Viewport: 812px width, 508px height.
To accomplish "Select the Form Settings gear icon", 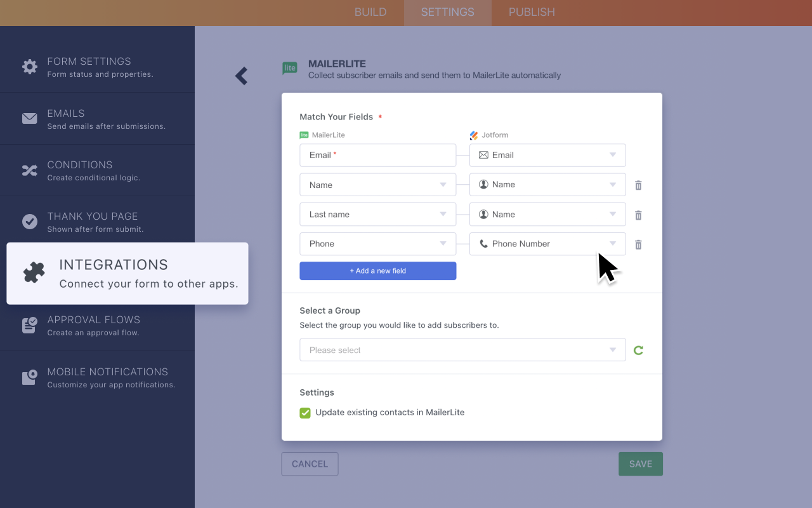I will coord(29,66).
